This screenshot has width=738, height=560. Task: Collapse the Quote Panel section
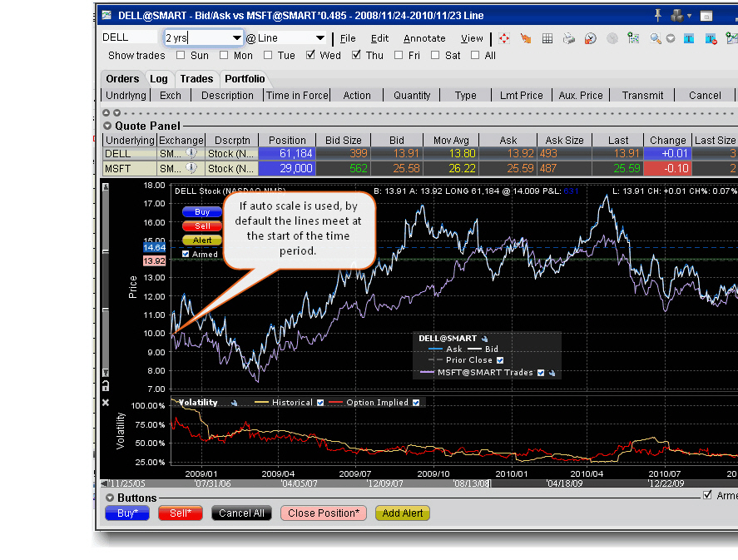coord(107,126)
